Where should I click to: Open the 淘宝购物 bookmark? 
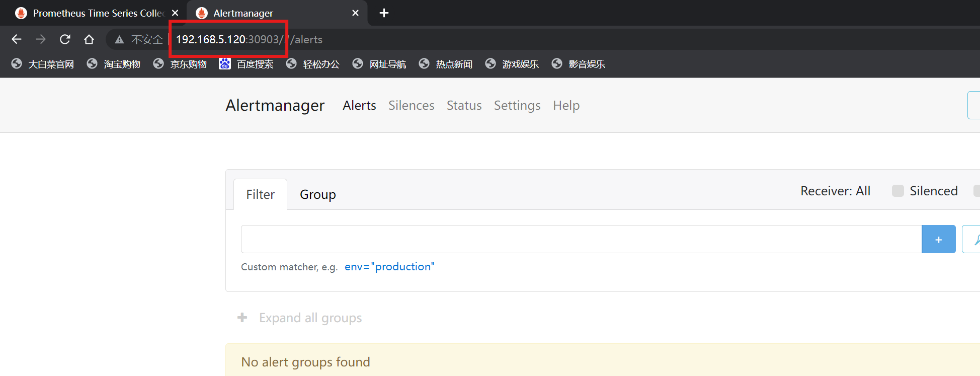(114, 64)
